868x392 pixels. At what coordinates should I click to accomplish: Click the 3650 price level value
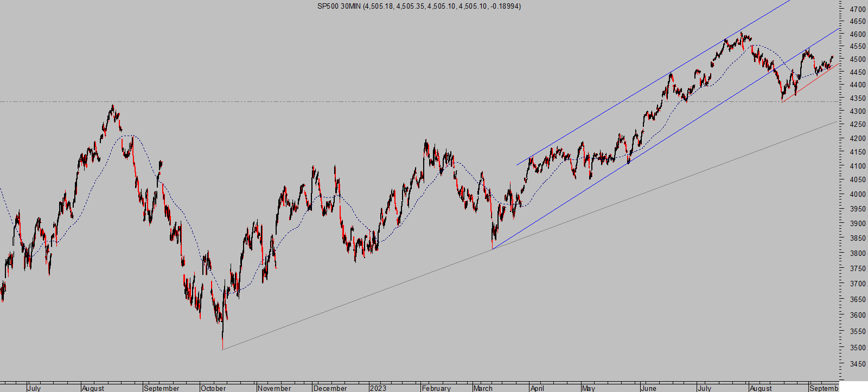coord(858,299)
